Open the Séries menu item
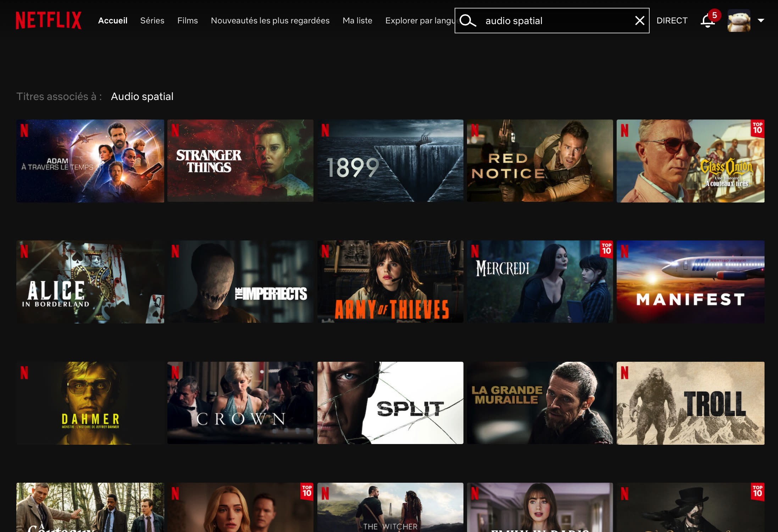 (152, 21)
